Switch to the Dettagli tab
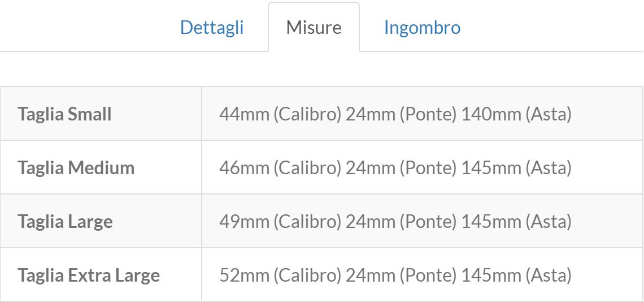Screen dimensions: 644x302 [212, 28]
